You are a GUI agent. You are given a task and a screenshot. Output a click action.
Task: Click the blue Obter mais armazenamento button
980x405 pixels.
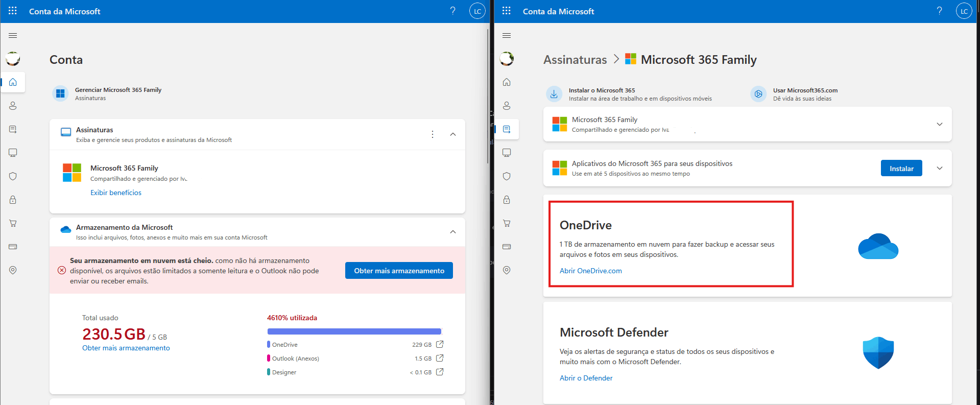pos(399,271)
